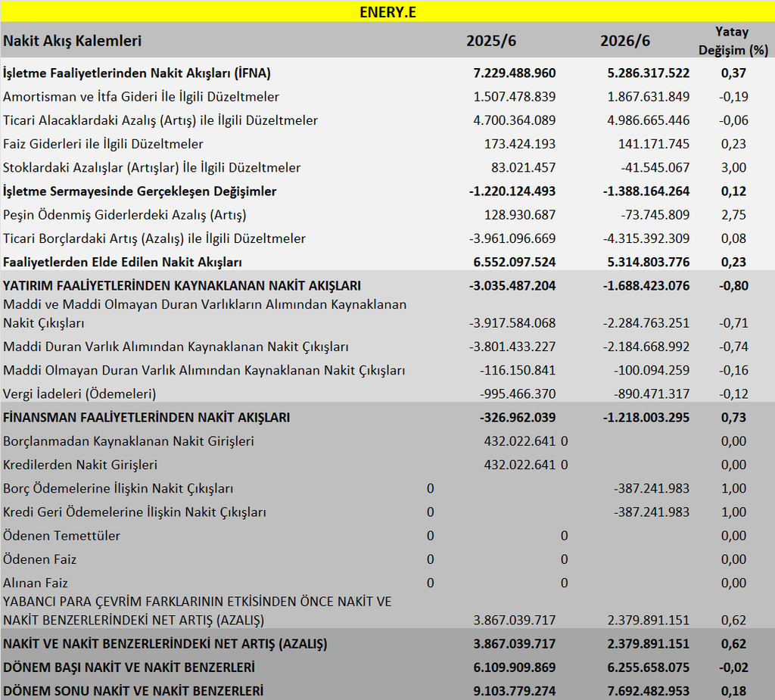Image resolution: width=775 pixels, height=700 pixels.
Task: Click 'YABANCI PARA ÇEVRİM FARKLARININ' row label
Action: click(198, 611)
